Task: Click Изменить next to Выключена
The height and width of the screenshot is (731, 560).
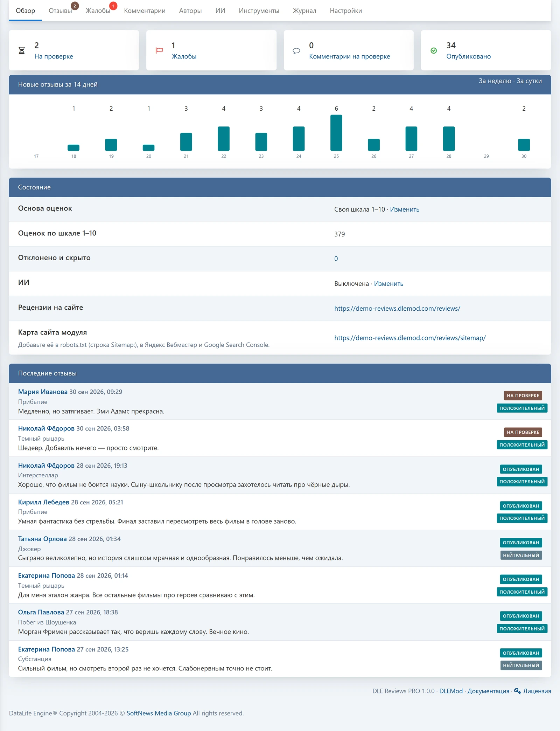Action: (388, 284)
